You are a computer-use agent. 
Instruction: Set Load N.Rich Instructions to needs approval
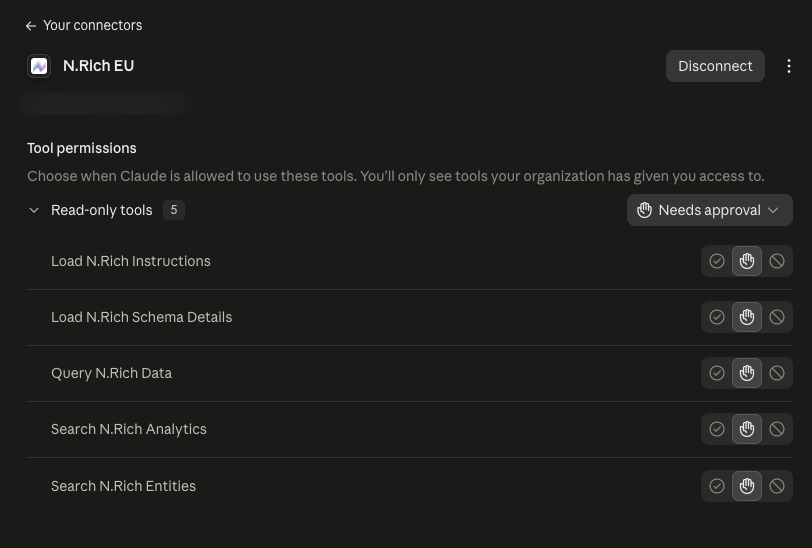(x=747, y=261)
